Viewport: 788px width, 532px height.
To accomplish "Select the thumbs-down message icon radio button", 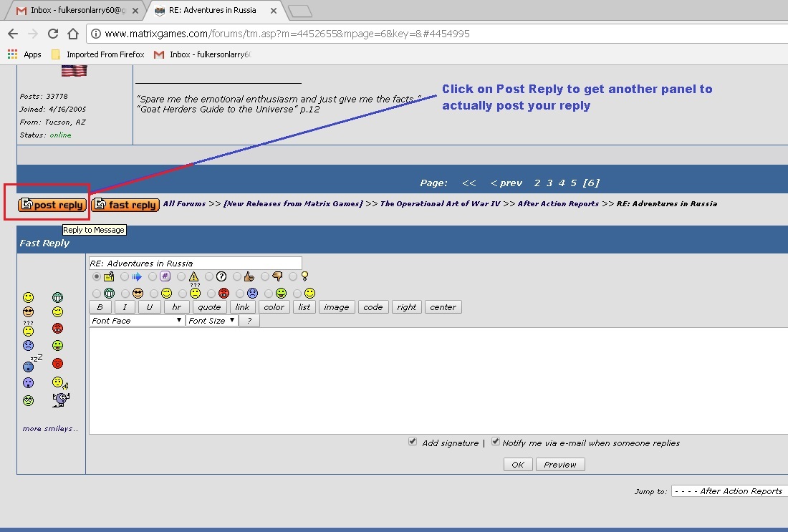I will tap(265, 276).
